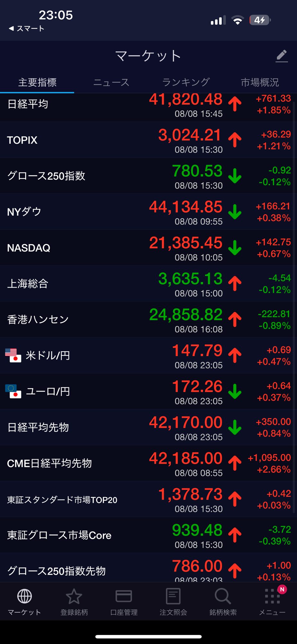This screenshot has width=297, height=644.
Task: Tap the ユーロ/円 flag icon
Action: (x=13, y=391)
